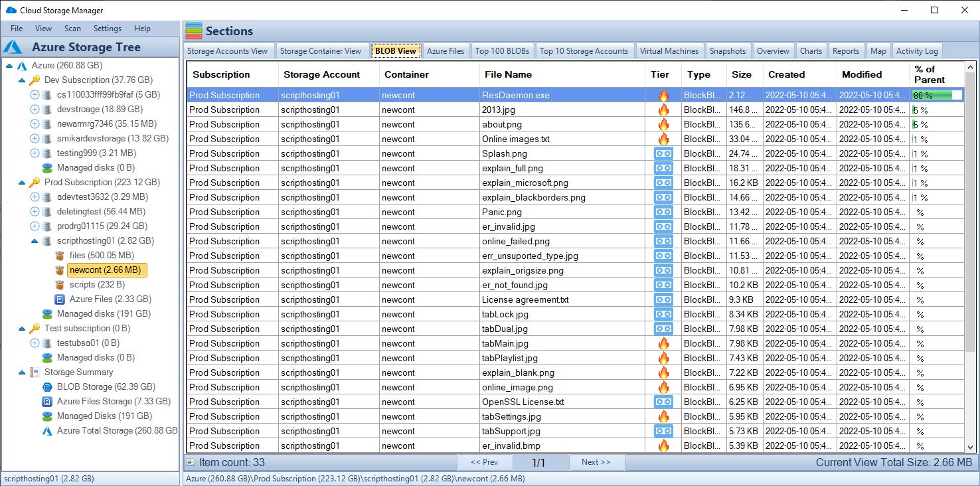980x486 pixels.
Task: Click the key icon beside Test subscription
Action: coord(35,329)
